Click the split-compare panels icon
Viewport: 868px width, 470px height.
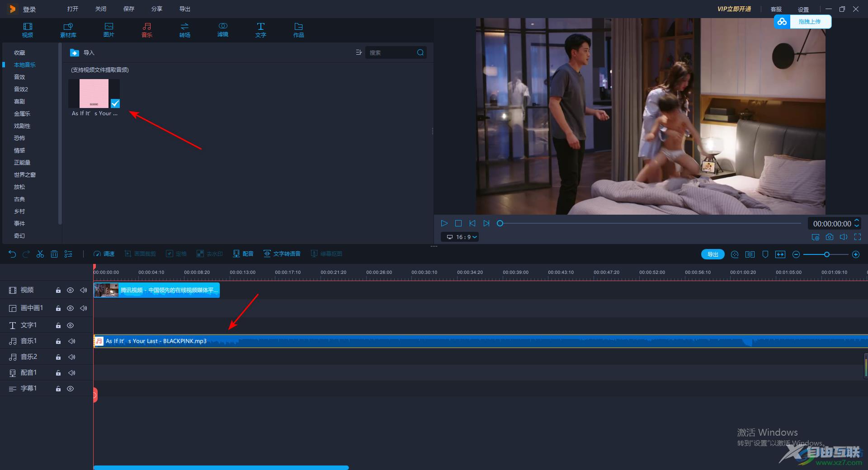coord(750,254)
